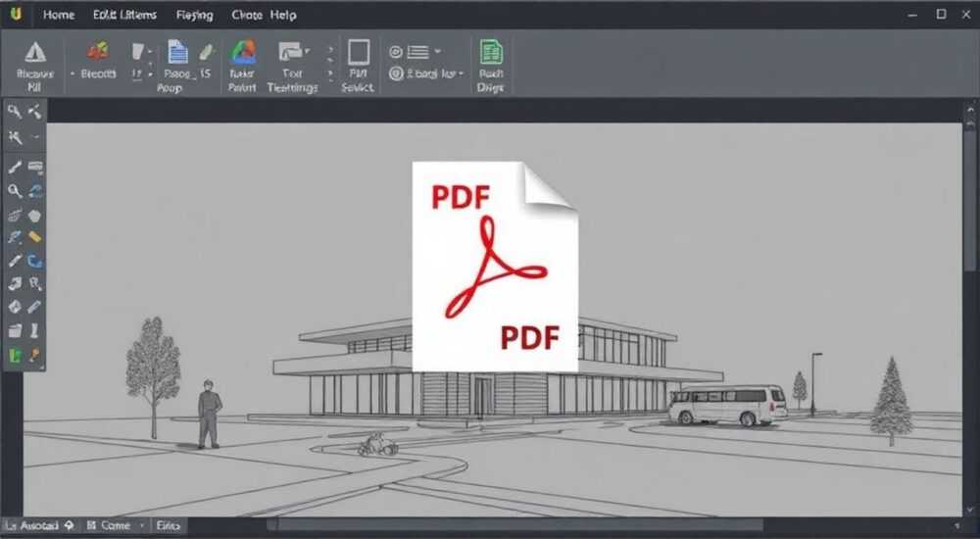Screen dimensions: 980x539
Task: Select the magnifier tool in left toolbar
Action: pos(15,191)
